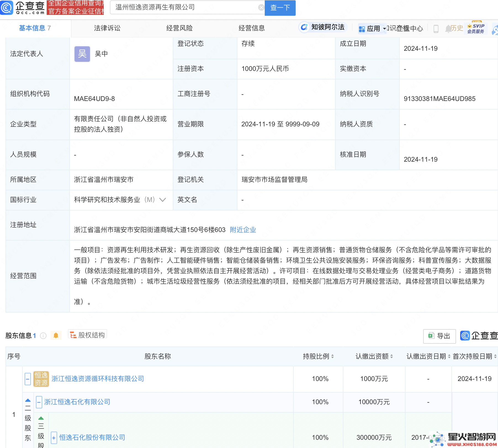Open 浙江恒逸石化有限公司 link

(77, 402)
